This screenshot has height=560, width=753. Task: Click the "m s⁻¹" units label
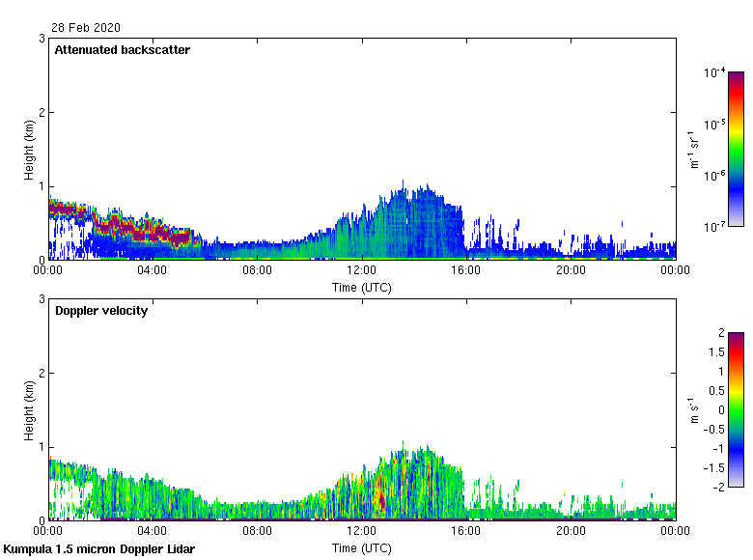[694, 409]
